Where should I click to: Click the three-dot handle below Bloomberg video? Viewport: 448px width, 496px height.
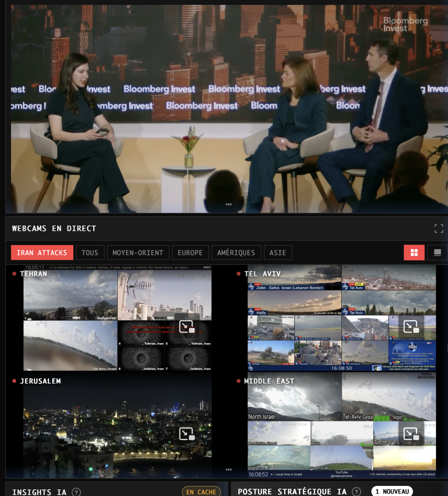pos(229,204)
